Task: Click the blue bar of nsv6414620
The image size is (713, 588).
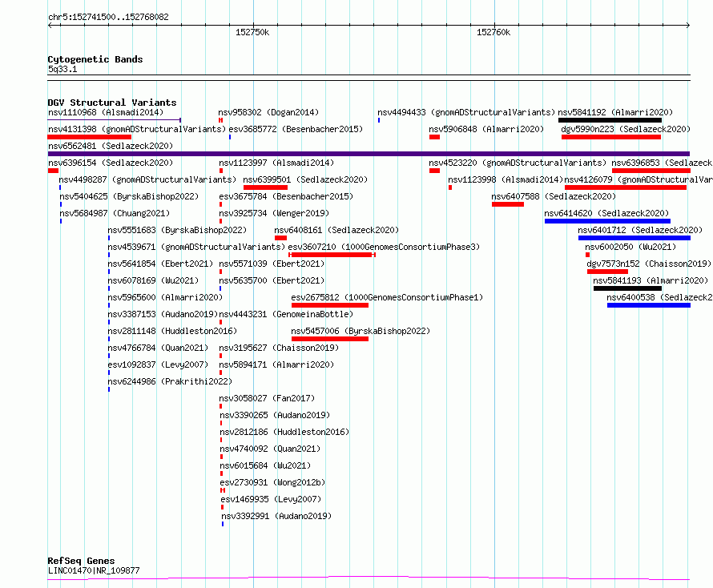Action: tap(607, 221)
